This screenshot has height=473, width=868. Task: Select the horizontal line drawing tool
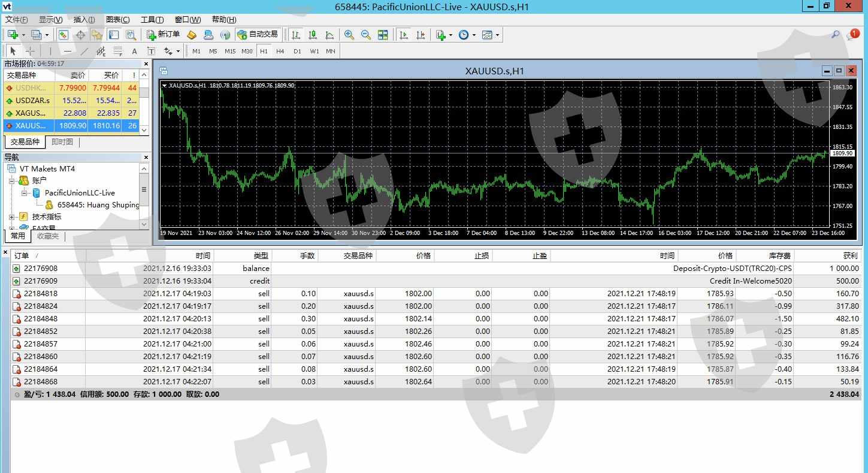tap(68, 52)
